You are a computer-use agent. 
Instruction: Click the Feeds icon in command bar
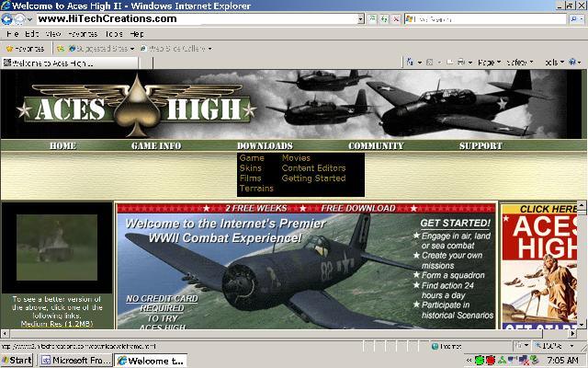click(430, 63)
